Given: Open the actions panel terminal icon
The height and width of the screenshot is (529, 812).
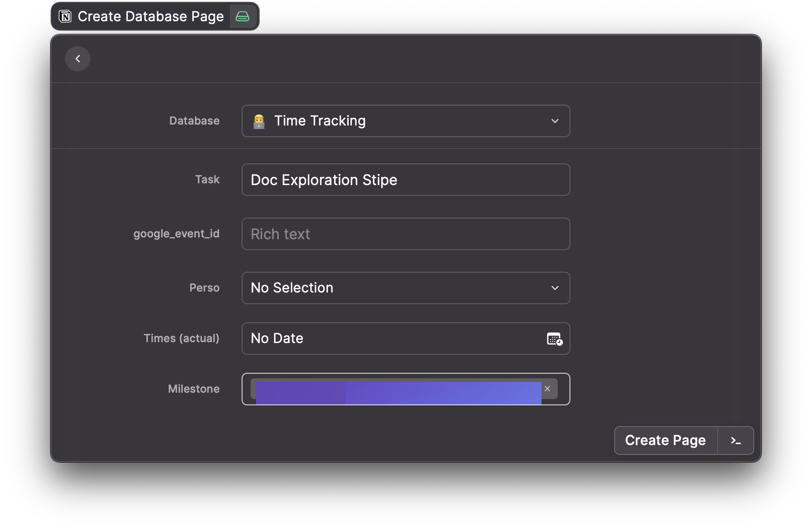Looking at the screenshot, I should click(736, 441).
